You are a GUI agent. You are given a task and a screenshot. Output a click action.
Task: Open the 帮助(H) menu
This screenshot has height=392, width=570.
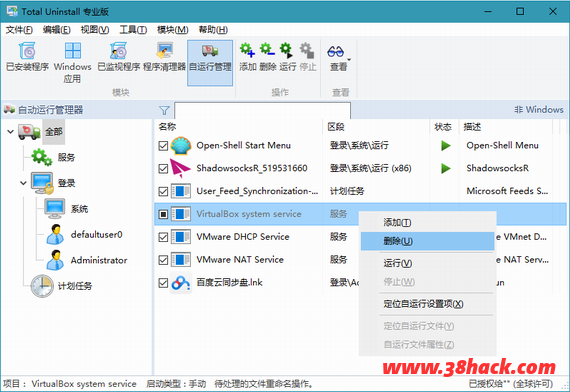[x=213, y=30]
